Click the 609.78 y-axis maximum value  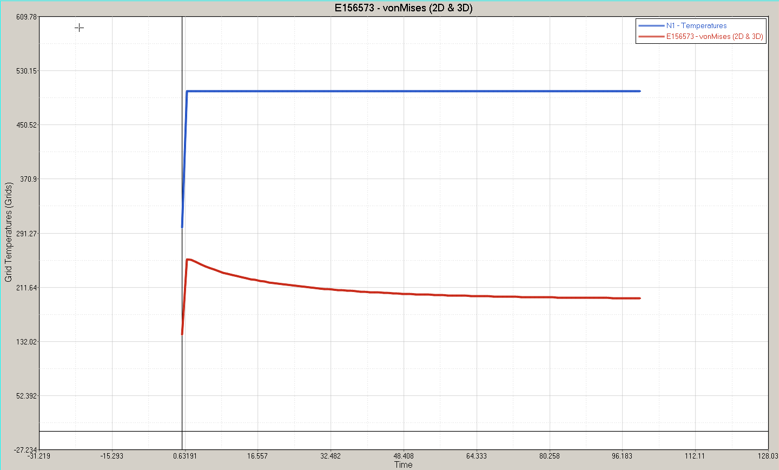coord(20,17)
